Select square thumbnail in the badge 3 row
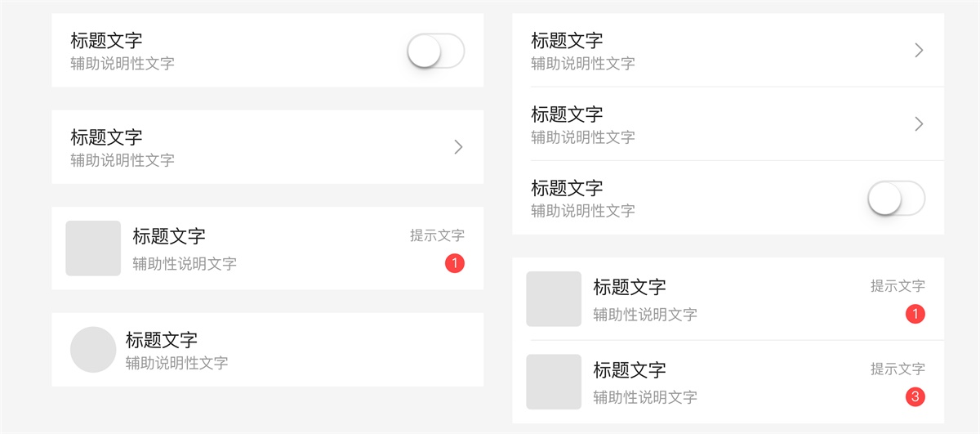The width and height of the screenshot is (980, 434). (554, 382)
